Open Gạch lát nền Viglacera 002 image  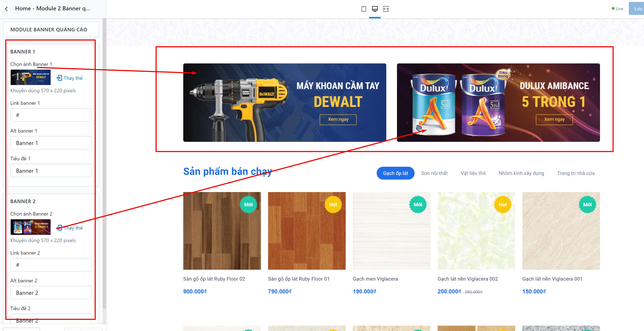[x=476, y=231]
